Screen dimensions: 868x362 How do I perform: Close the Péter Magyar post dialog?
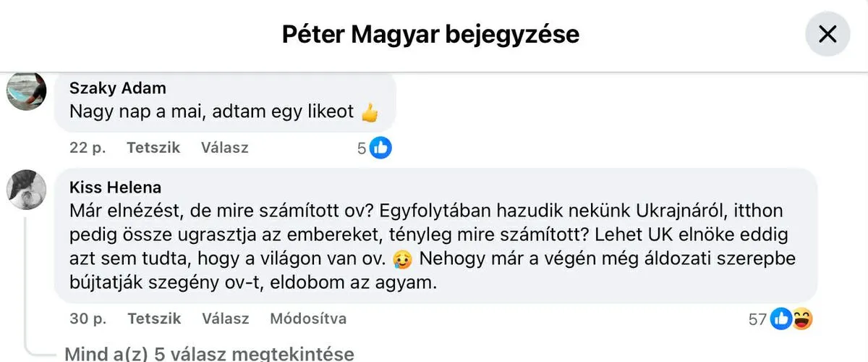tap(827, 34)
